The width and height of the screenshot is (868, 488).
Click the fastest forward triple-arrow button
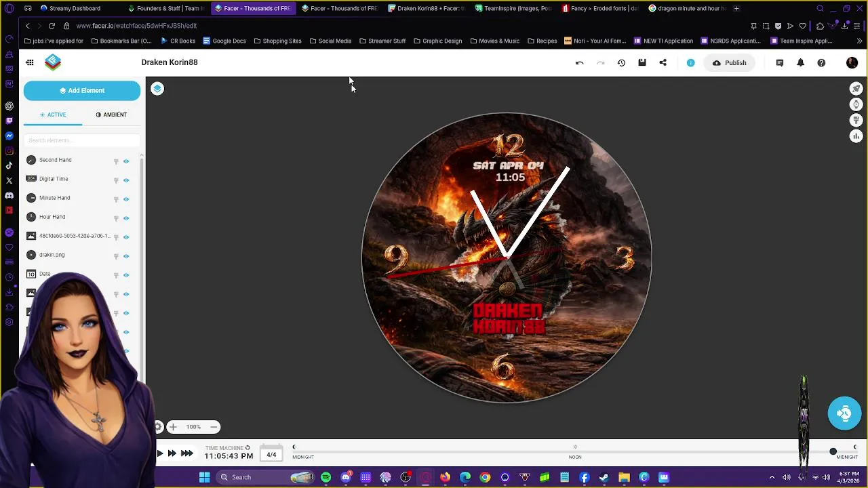(x=186, y=453)
